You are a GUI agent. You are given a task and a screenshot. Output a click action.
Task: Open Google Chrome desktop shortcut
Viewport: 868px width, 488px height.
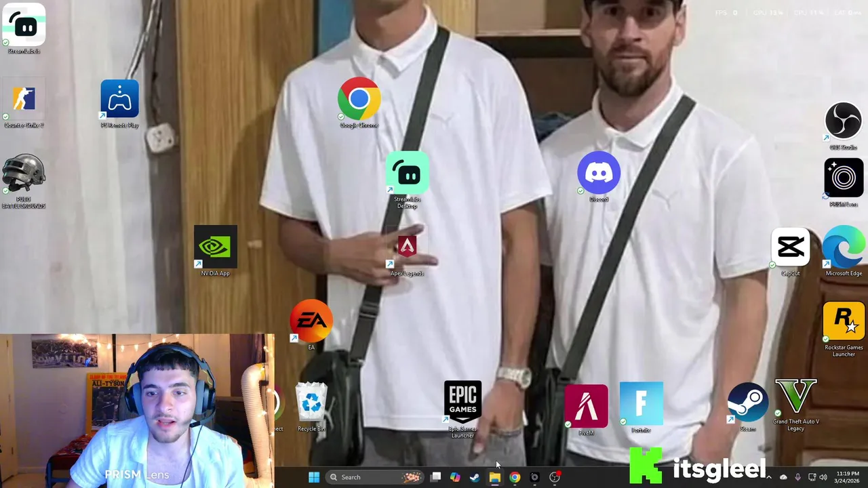pyautogui.click(x=359, y=103)
